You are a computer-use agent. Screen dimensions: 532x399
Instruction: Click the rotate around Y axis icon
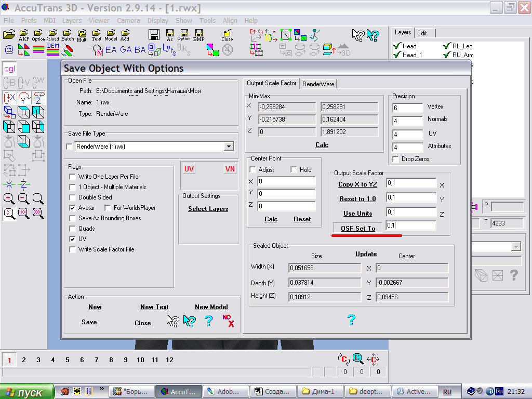point(24,98)
